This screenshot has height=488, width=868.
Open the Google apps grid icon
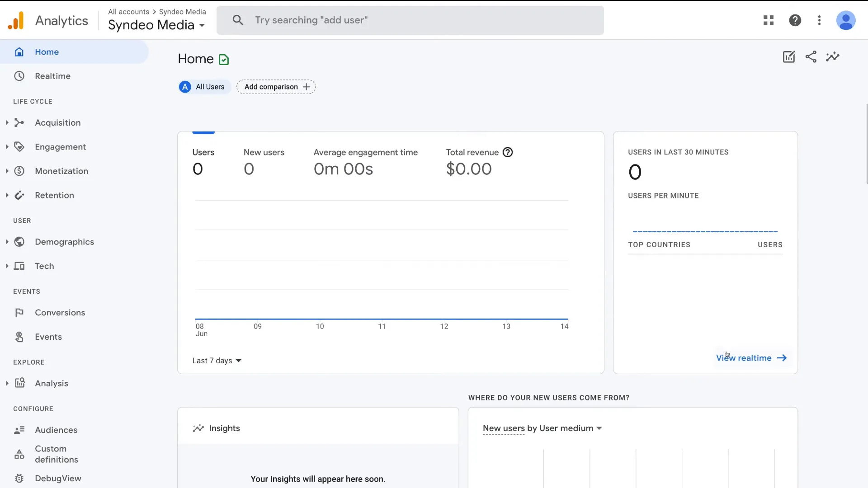pyautogui.click(x=769, y=20)
